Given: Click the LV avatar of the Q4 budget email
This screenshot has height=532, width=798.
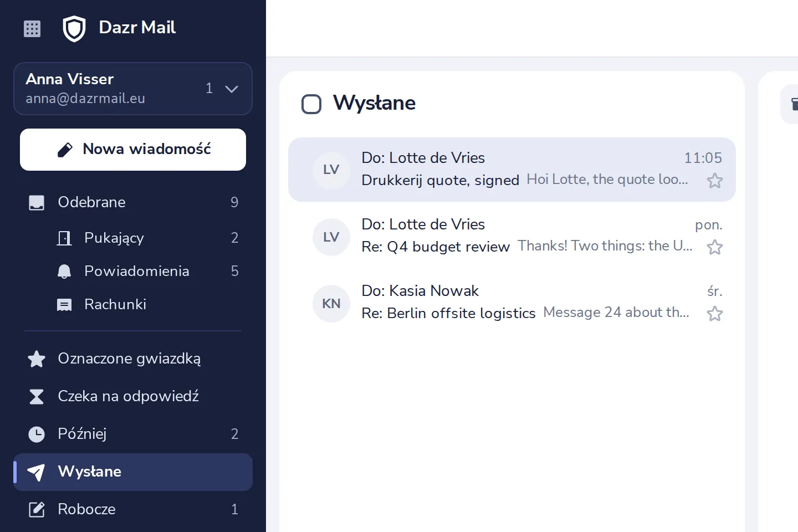Looking at the screenshot, I should 331,237.
